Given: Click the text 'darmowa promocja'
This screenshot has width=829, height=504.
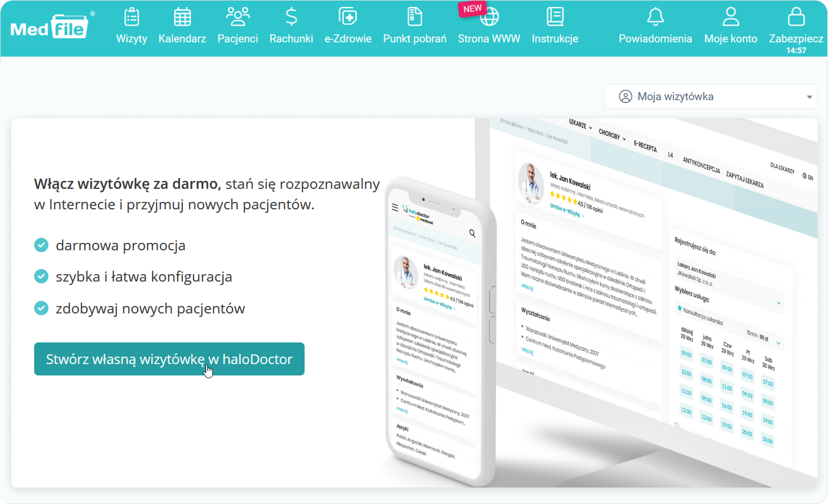Looking at the screenshot, I should 120,246.
